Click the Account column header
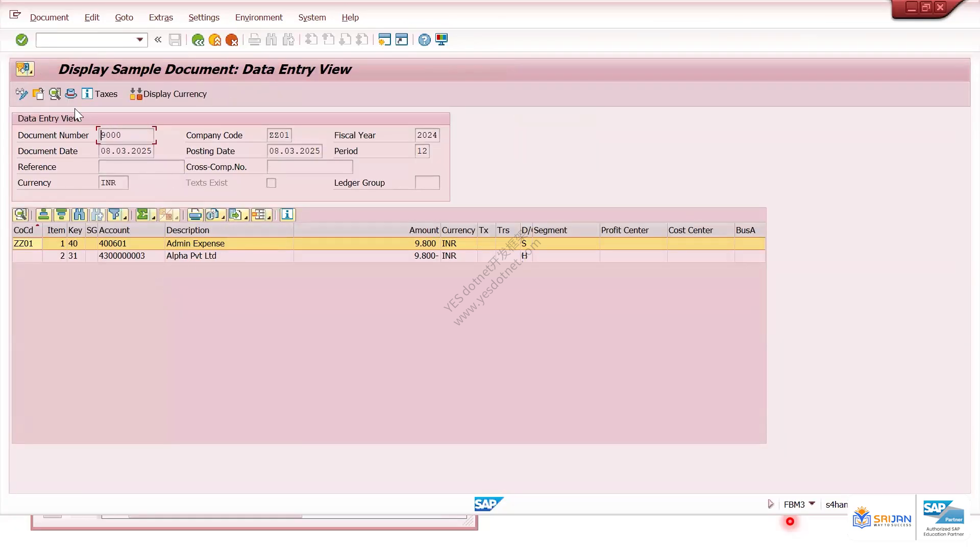Viewport: 980px width, 551px height. (x=131, y=230)
